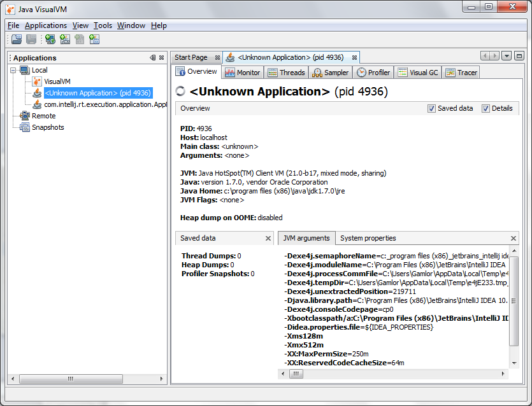The width and height of the screenshot is (532, 406).
Task: Open the Tools menu
Action: 103,25
